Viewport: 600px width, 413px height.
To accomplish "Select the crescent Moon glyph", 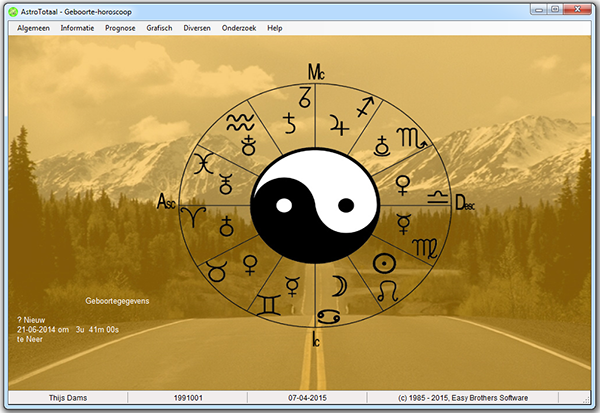I will (x=339, y=284).
